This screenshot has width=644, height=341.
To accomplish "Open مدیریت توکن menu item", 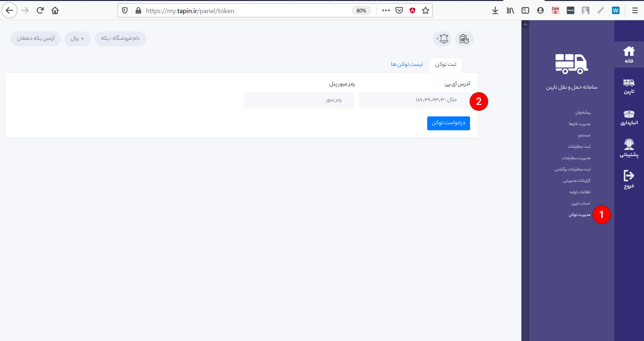I will [579, 214].
